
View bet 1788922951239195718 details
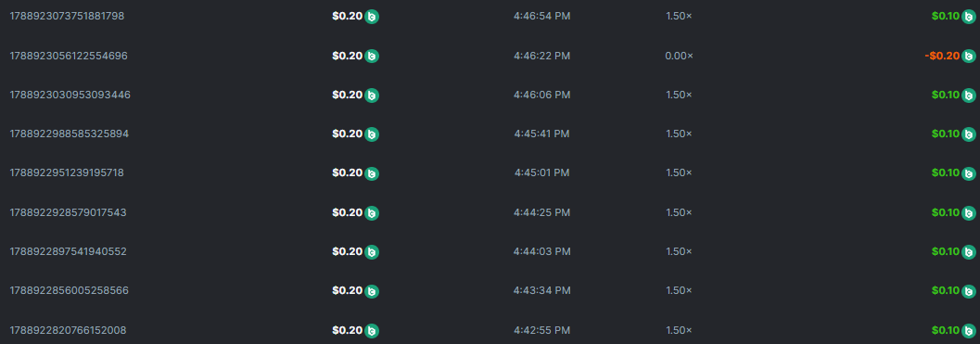(x=67, y=173)
